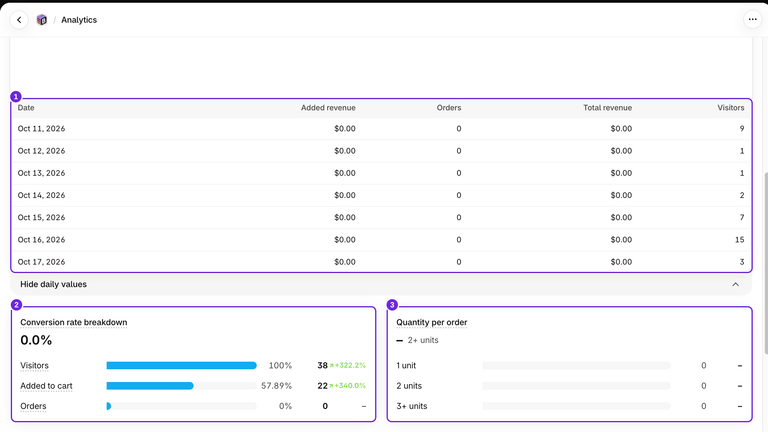Image resolution: width=768 pixels, height=432 pixels.
Task: Click the Visitors column header
Action: point(731,108)
